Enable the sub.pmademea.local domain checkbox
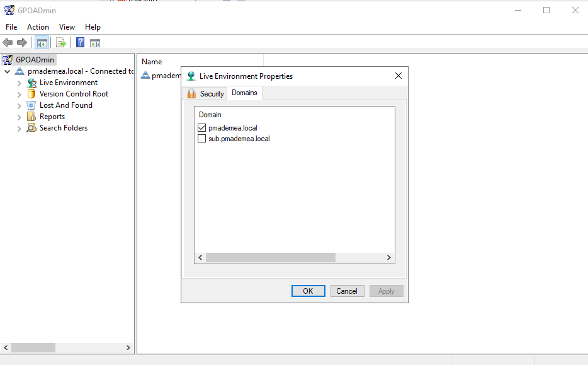The width and height of the screenshot is (588, 365). (x=202, y=139)
